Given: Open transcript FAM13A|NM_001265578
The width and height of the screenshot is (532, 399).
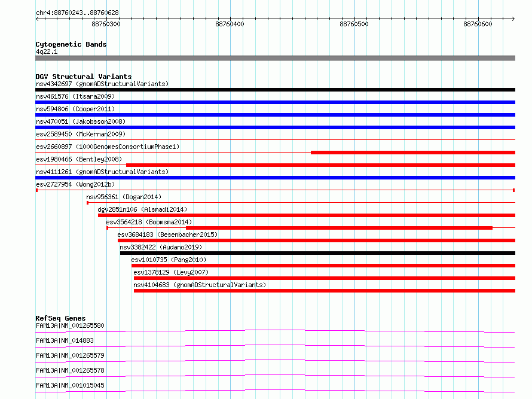Looking at the screenshot, I should 70,370.
